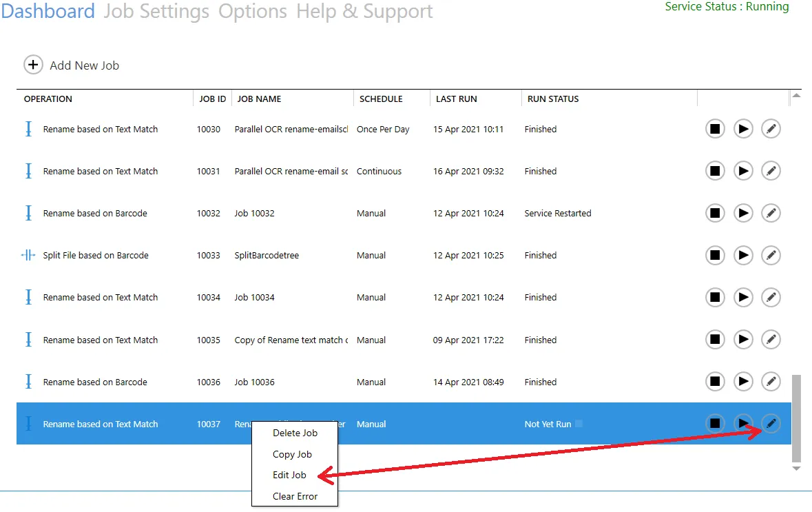Open the Options tab
Image resolution: width=812 pixels, height=512 pixels.
coord(253,12)
